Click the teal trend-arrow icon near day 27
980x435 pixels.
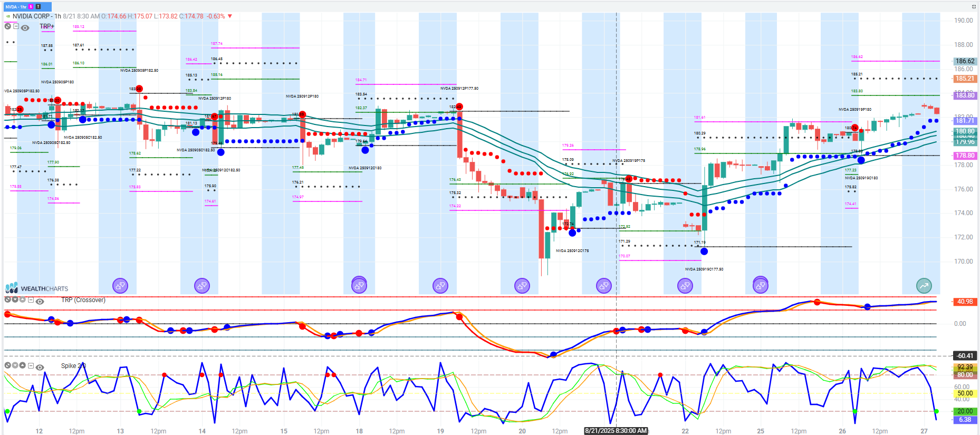pos(924,286)
